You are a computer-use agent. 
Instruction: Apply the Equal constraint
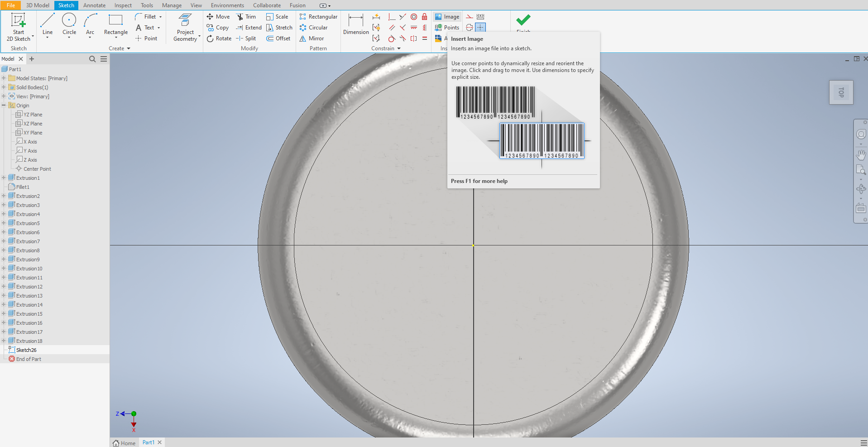tap(424, 38)
